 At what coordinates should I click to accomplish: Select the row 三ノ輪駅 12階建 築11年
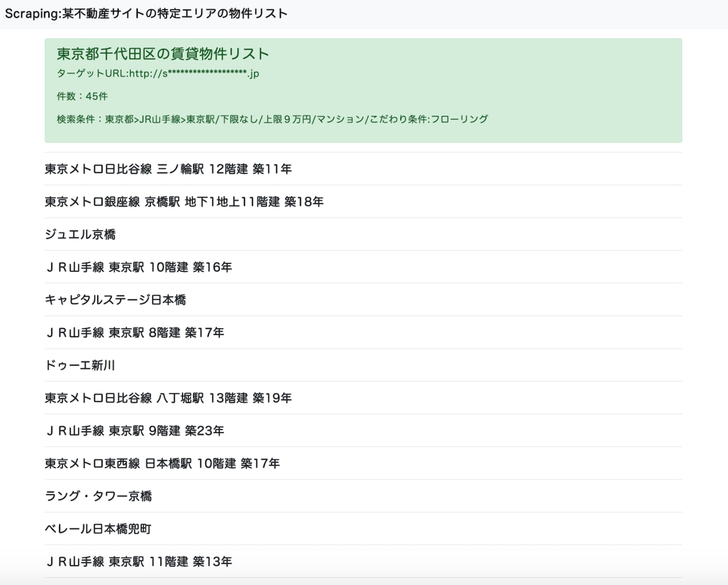coord(363,169)
